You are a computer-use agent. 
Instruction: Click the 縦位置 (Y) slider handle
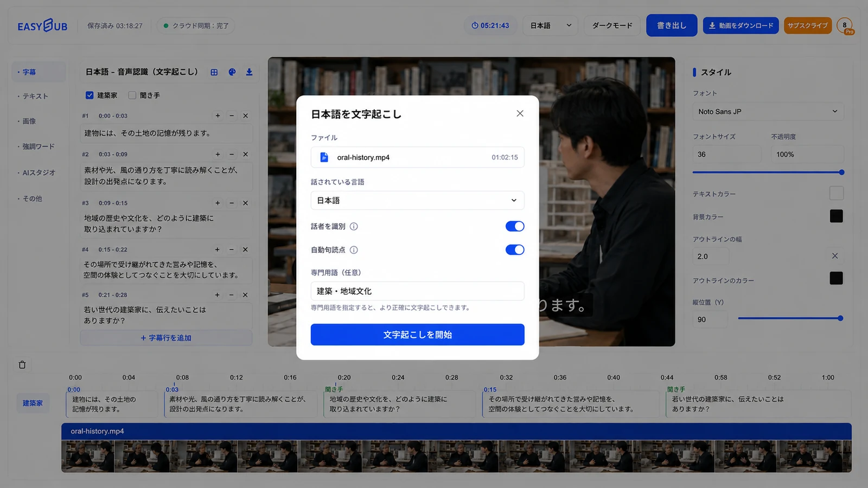[x=840, y=318]
